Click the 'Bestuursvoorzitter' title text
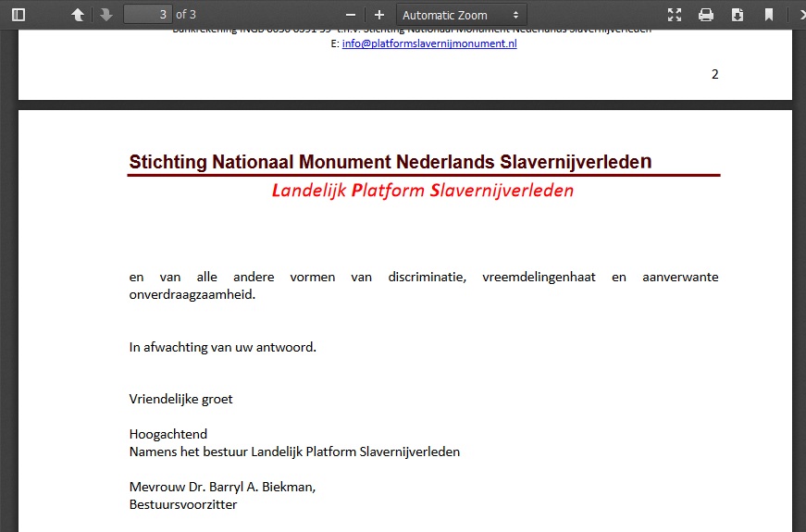This screenshot has width=806, height=532. point(183,504)
